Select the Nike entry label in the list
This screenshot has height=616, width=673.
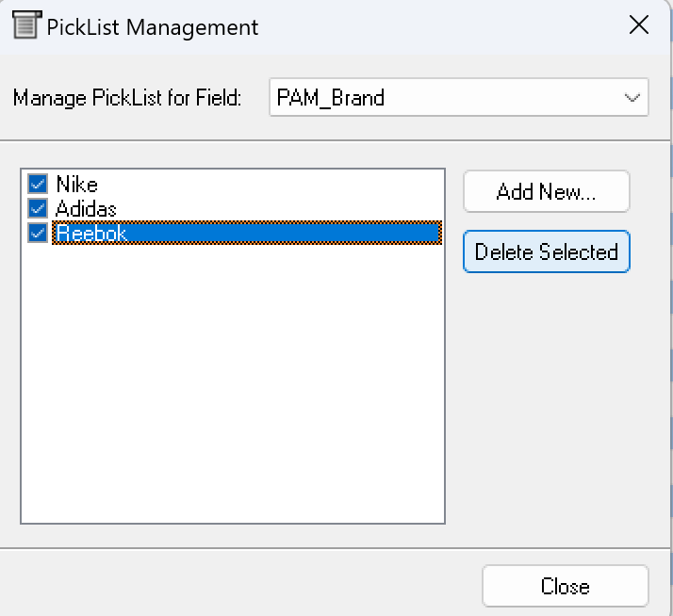click(x=76, y=185)
